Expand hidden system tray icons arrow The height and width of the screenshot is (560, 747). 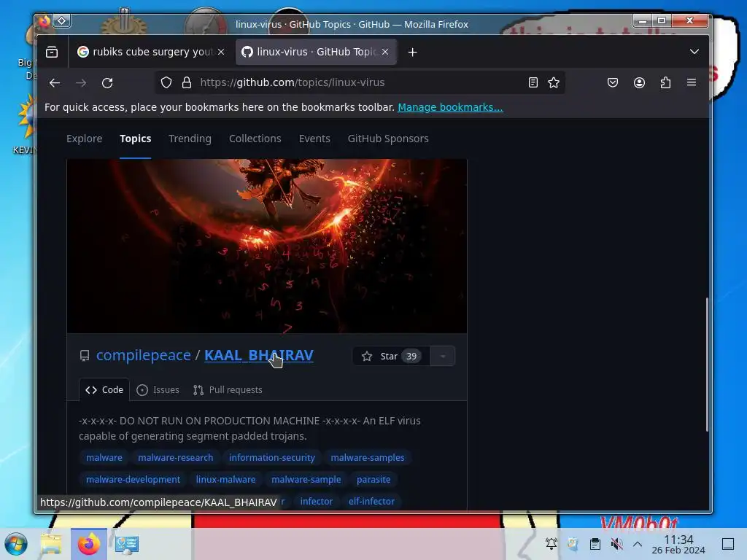638,544
